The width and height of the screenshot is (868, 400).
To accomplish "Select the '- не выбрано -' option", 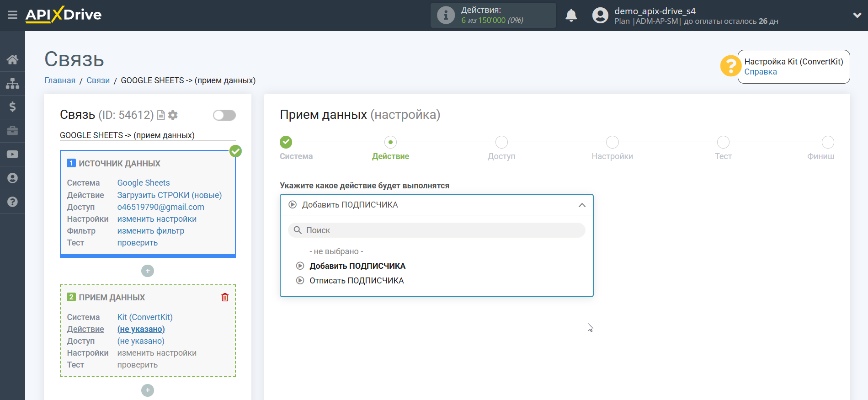I will 336,251.
